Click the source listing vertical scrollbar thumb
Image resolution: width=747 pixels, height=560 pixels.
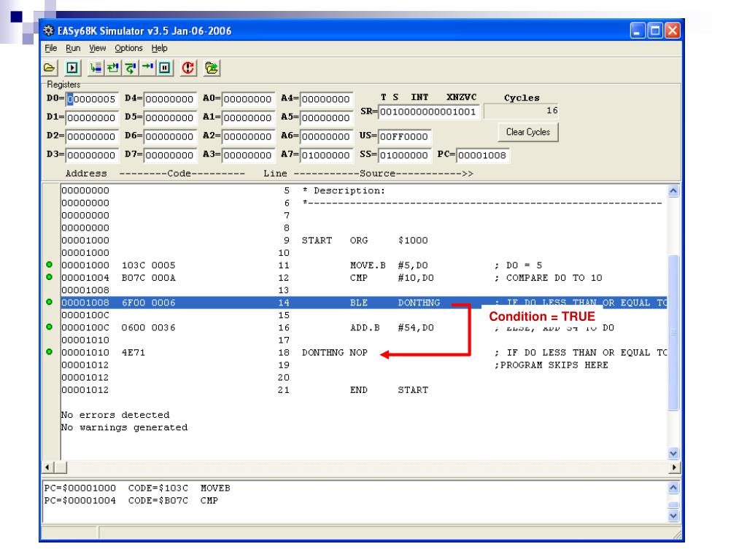point(673,332)
